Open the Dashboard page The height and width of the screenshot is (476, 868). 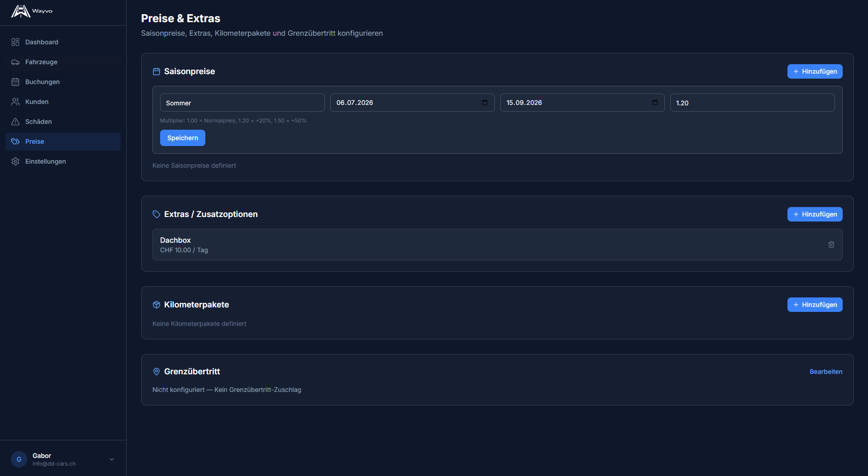[x=42, y=42]
